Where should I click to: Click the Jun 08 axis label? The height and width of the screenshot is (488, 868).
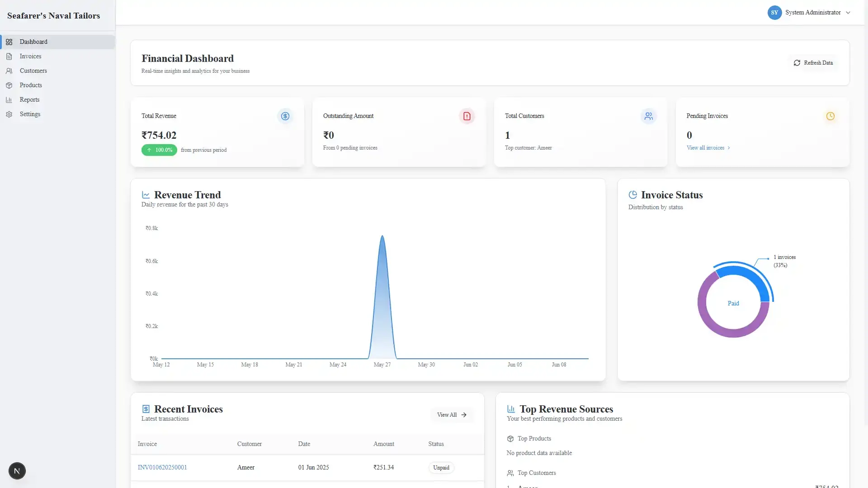(x=559, y=365)
